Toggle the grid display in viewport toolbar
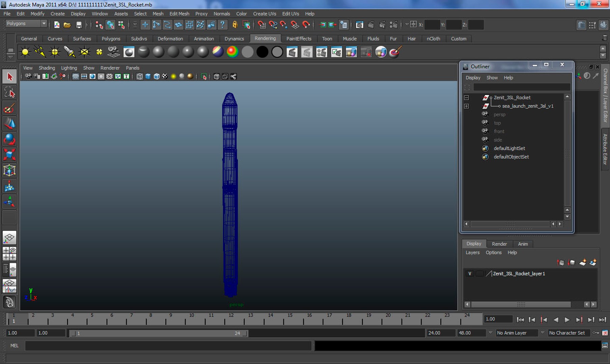 (x=75, y=77)
